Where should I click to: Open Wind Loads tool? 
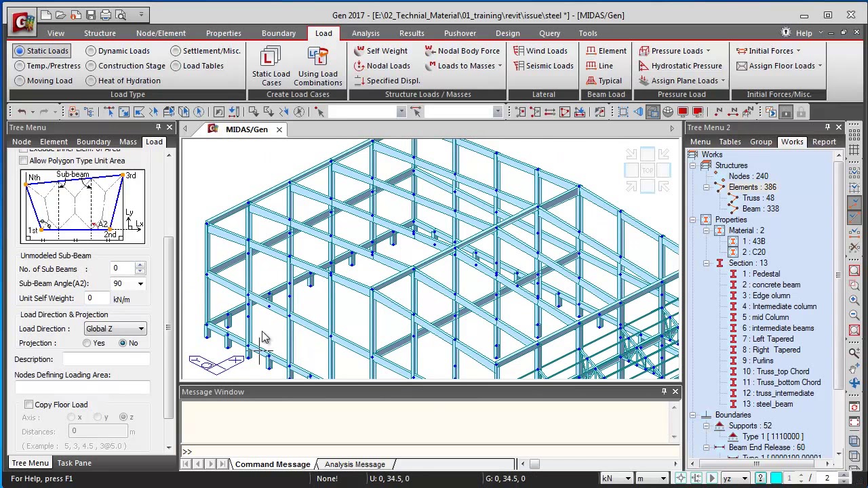[540, 51]
